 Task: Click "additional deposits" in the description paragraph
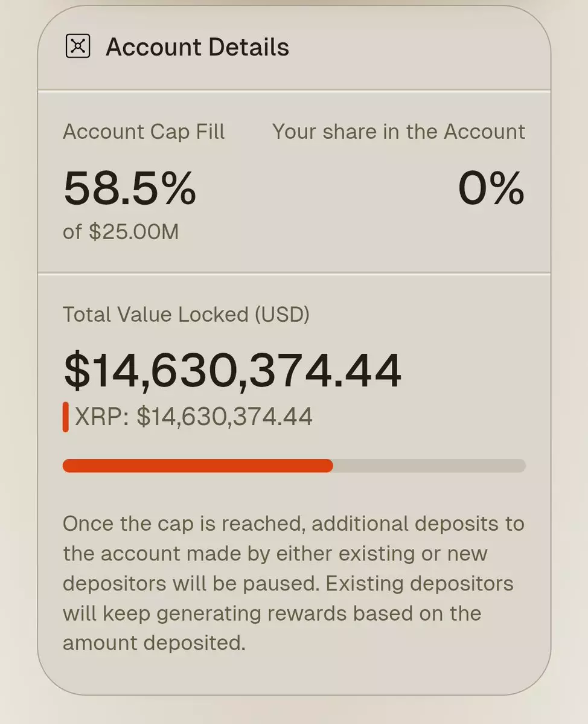[x=409, y=523]
